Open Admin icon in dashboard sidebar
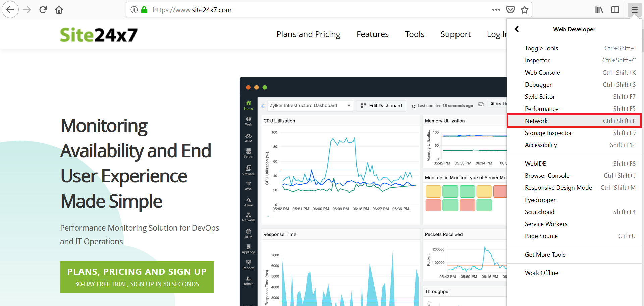Image resolution: width=644 pixels, height=306 pixels. (x=249, y=281)
